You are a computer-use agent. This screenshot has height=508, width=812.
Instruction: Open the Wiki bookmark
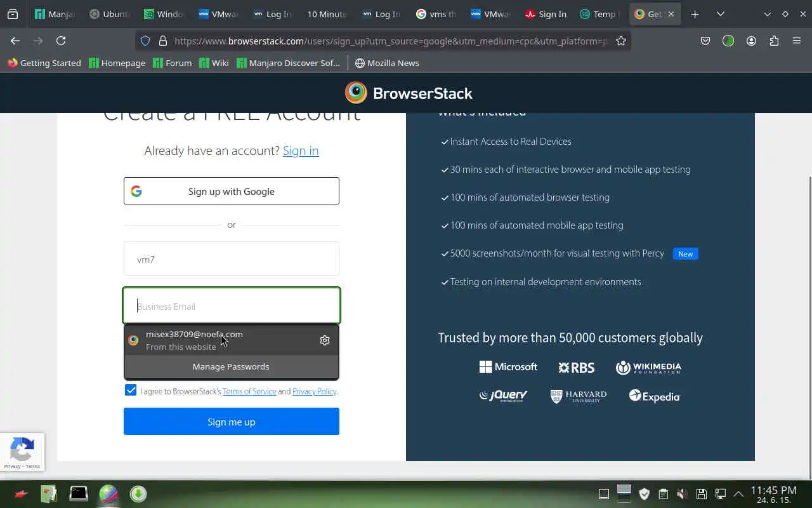click(214, 63)
